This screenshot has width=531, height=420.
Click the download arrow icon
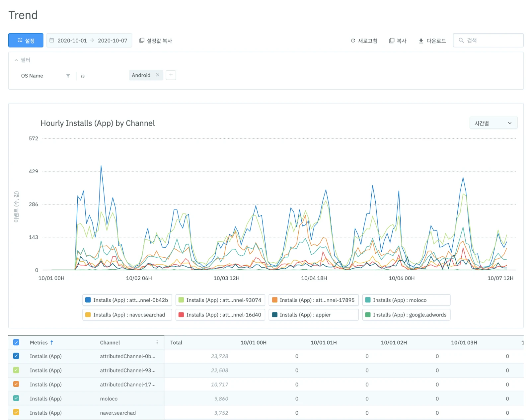point(421,41)
